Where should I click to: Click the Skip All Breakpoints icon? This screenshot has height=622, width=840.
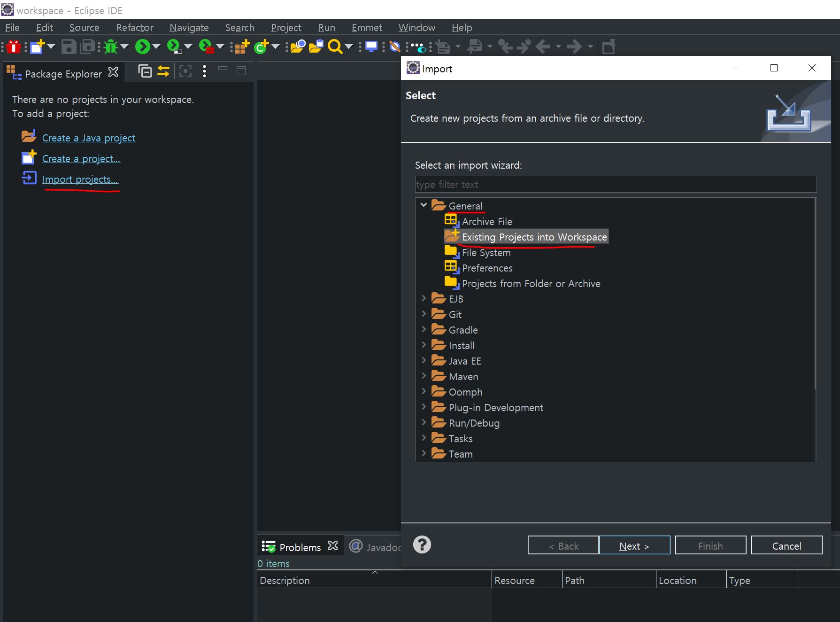[x=395, y=47]
